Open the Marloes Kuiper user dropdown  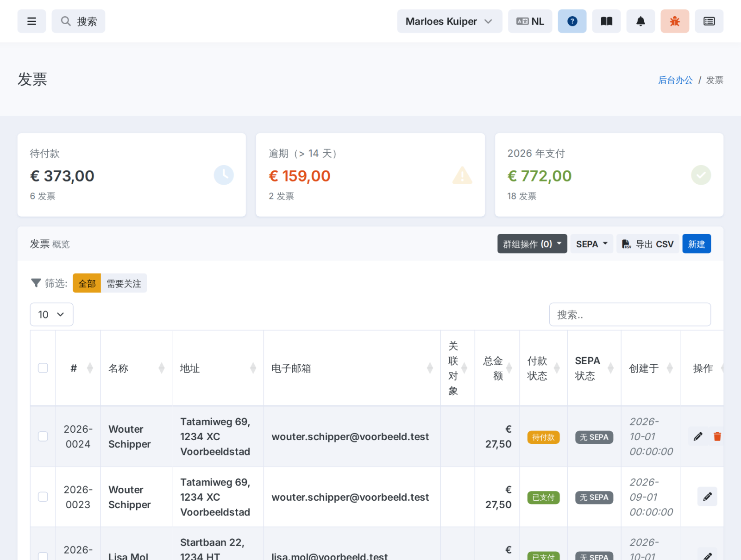(449, 21)
